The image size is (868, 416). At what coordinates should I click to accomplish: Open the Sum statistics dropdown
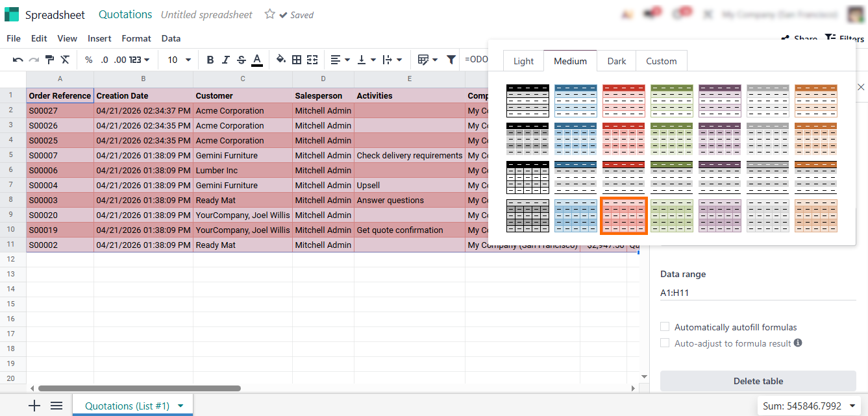click(x=808, y=406)
